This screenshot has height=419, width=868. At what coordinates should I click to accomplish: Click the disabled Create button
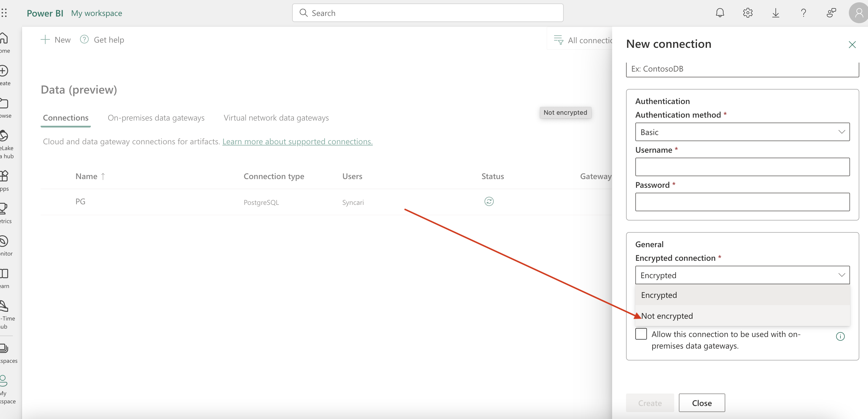tap(650, 403)
